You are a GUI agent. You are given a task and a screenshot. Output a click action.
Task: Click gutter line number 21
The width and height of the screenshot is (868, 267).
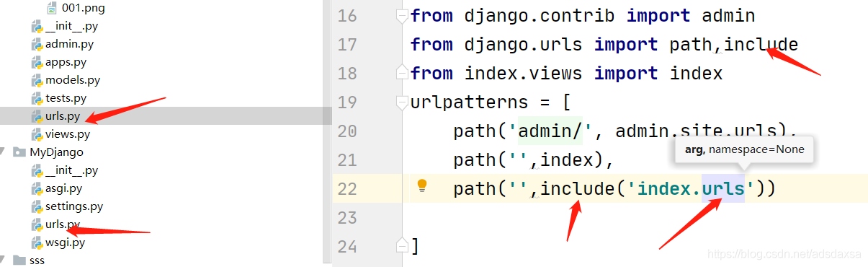(x=347, y=160)
